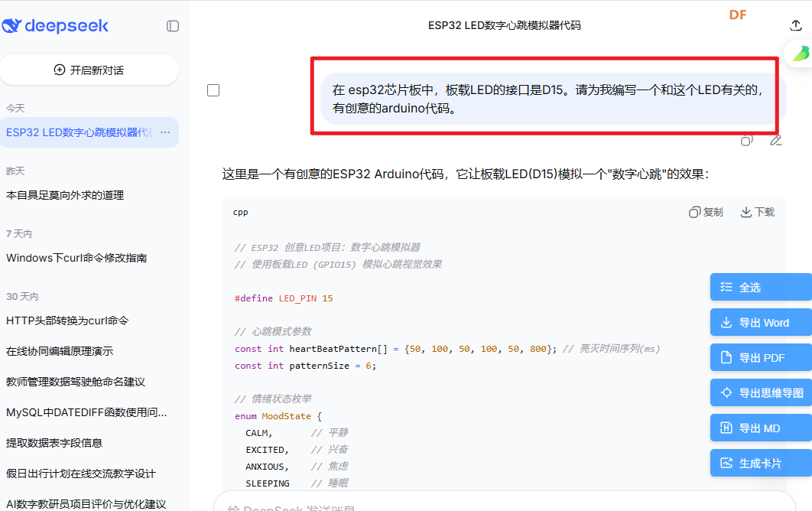
Task: Collapse the sidebar with the panel icon
Action: 173,26
